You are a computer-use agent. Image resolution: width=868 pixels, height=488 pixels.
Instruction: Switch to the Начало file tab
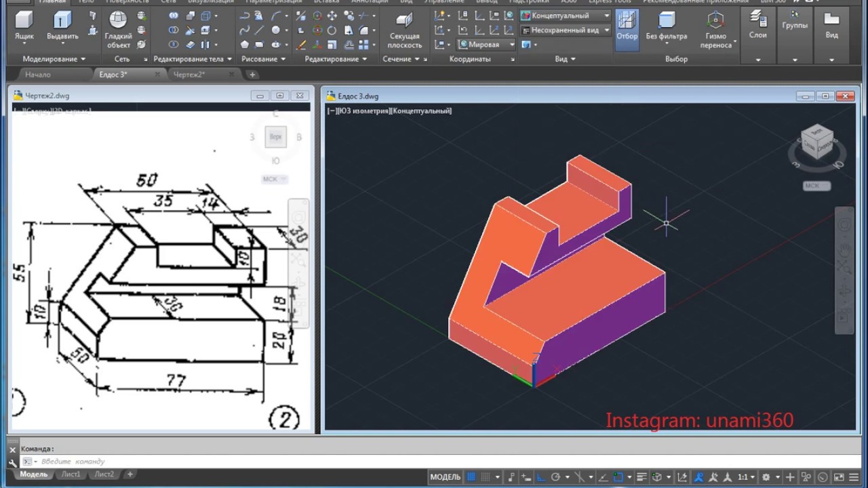(38, 75)
